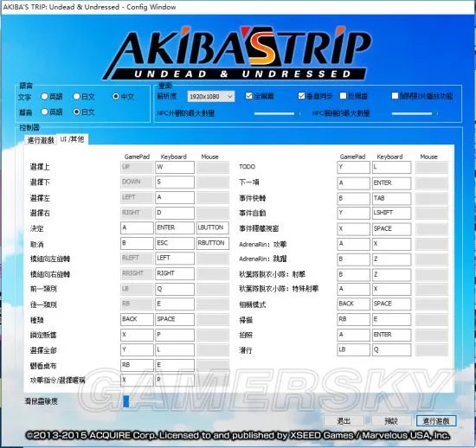The width and height of the screenshot is (476, 448).
Task: Click the Keyboard Z field for AdrenaRin: 跳躍
Action: (x=391, y=259)
